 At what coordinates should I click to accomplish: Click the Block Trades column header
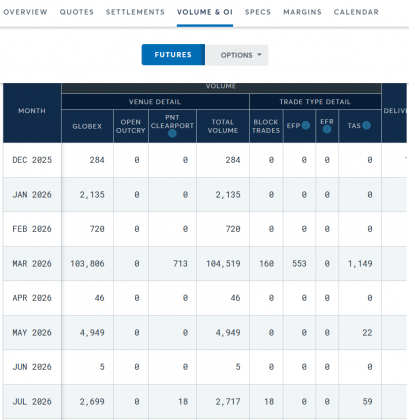266,126
